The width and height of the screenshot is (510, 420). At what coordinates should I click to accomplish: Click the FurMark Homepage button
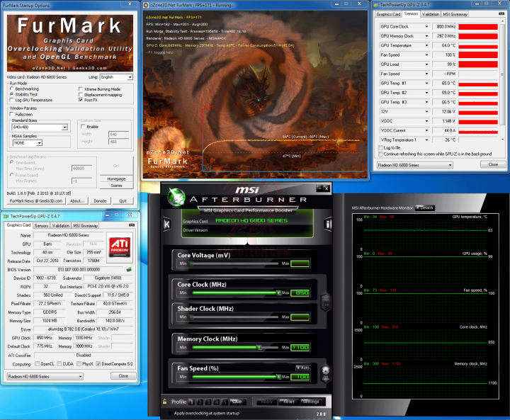coord(116,178)
